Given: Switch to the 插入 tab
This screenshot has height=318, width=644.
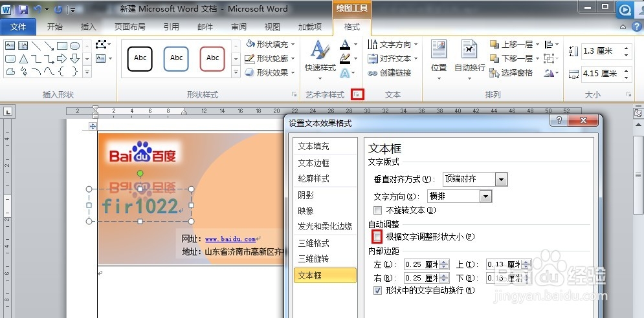Looking at the screenshot, I should point(88,27).
